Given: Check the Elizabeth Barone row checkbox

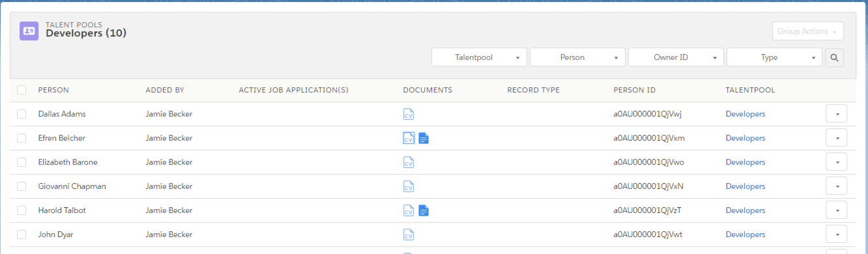Looking at the screenshot, I should click(x=22, y=162).
